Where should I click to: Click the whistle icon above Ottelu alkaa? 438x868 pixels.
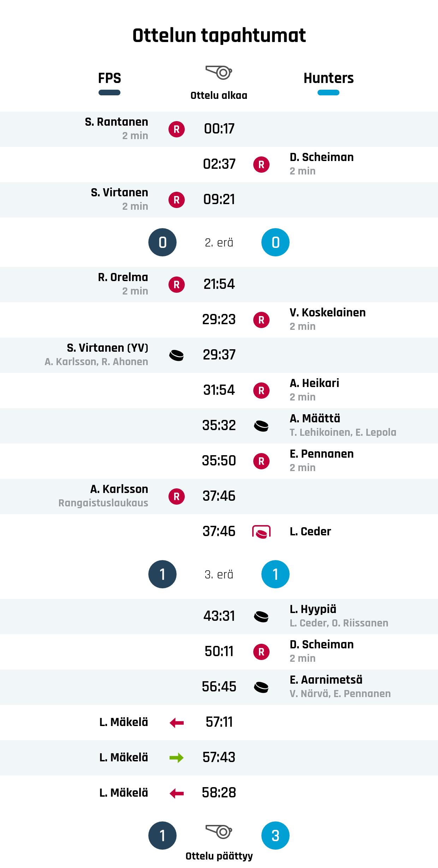(x=219, y=72)
